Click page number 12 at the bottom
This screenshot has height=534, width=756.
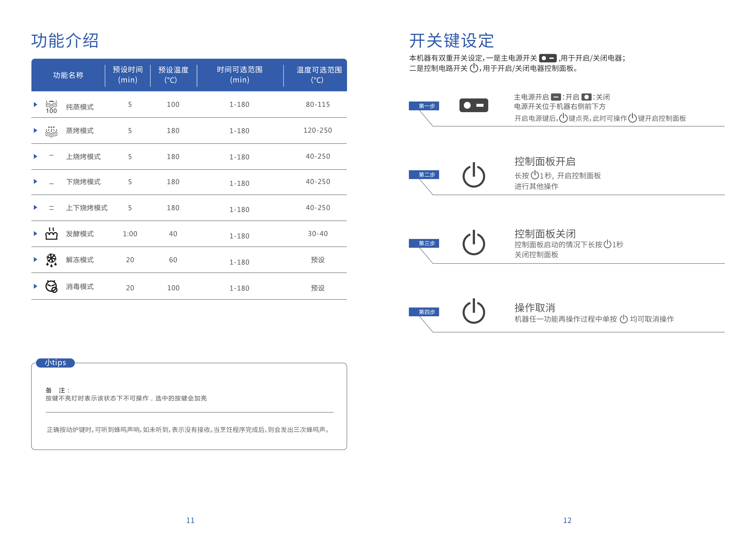(x=567, y=520)
